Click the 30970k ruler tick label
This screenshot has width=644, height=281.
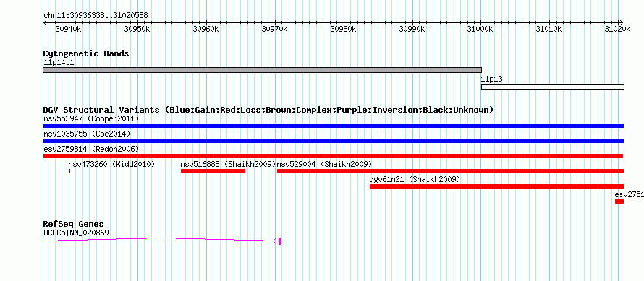275,29
